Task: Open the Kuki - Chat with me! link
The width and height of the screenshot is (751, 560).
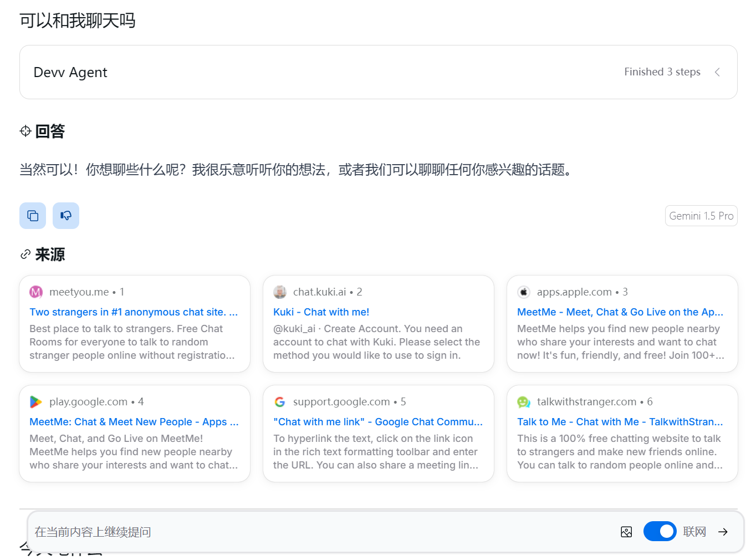Action: coord(321,312)
